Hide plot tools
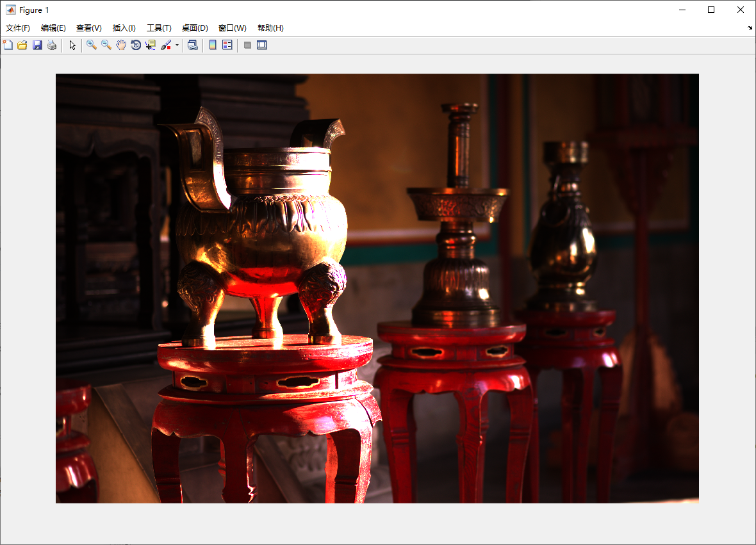 coord(247,45)
